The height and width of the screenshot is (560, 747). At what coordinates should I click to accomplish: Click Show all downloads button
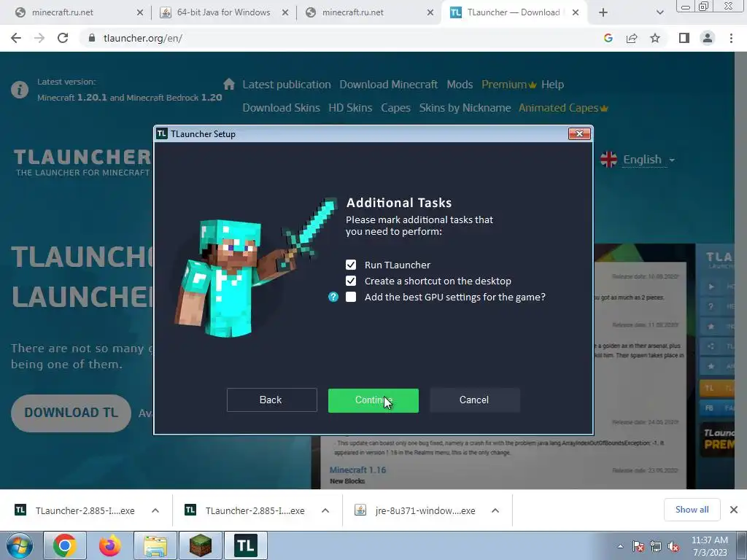click(692, 510)
